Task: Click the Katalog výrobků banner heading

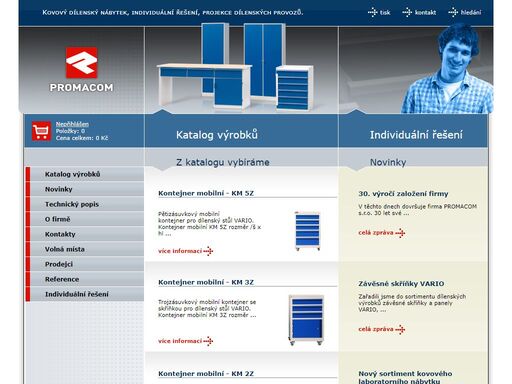Action: click(x=217, y=135)
